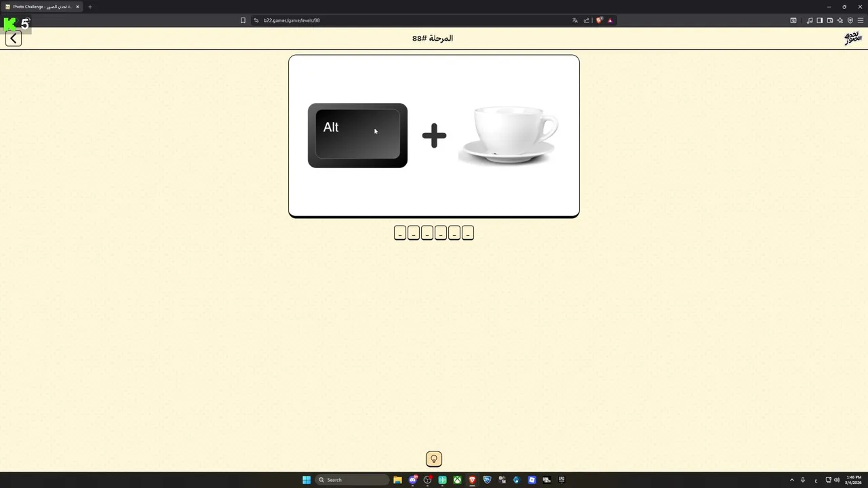This screenshot has width=868, height=488.
Task: Click the Alt key picture
Action: pyautogui.click(x=357, y=136)
